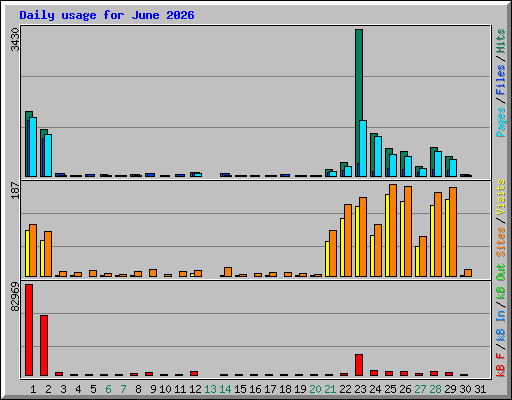Click the orange sites bar for day 25
Viewport: 512px width, 400px height.
tap(393, 230)
